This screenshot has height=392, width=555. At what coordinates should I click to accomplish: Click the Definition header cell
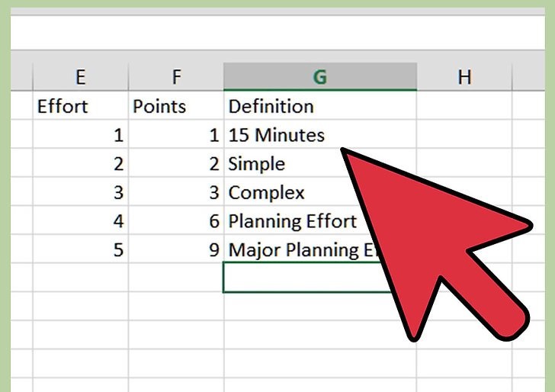[x=320, y=106]
